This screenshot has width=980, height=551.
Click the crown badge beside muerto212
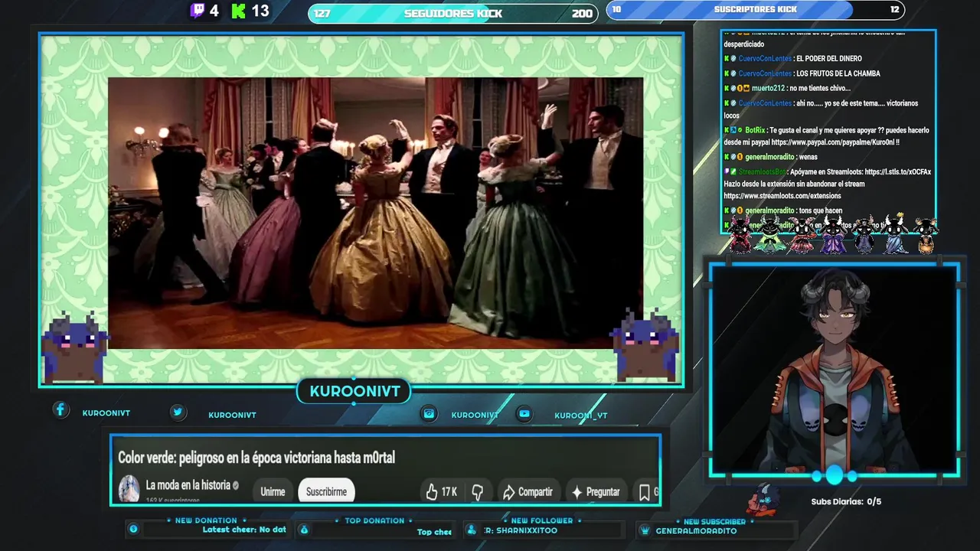[746, 89]
